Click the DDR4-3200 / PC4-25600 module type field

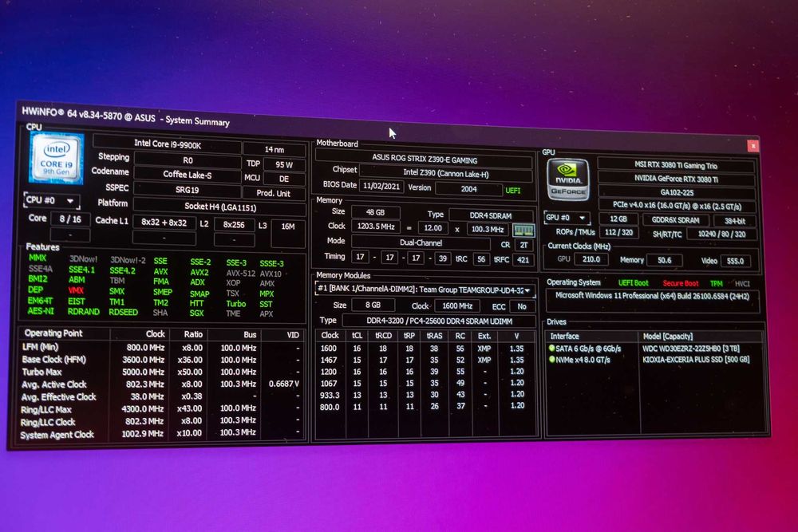point(439,321)
